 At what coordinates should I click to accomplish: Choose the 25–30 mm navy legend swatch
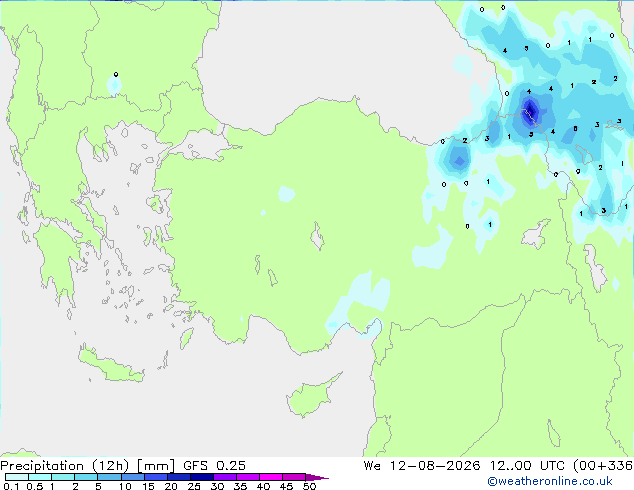pyautogui.click(x=202, y=477)
